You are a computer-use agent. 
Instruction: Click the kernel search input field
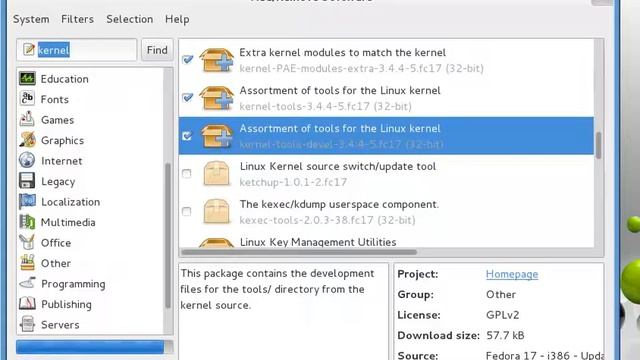point(76,50)
